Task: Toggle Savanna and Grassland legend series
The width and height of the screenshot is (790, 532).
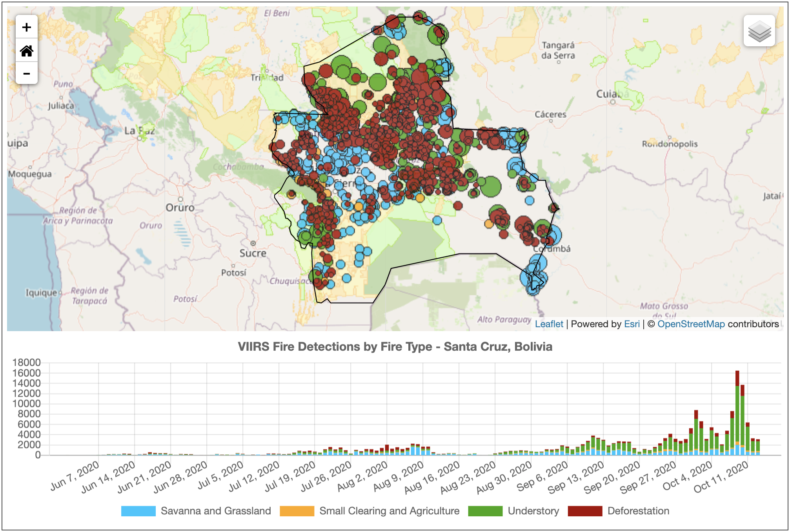Action: click(216, 511)
